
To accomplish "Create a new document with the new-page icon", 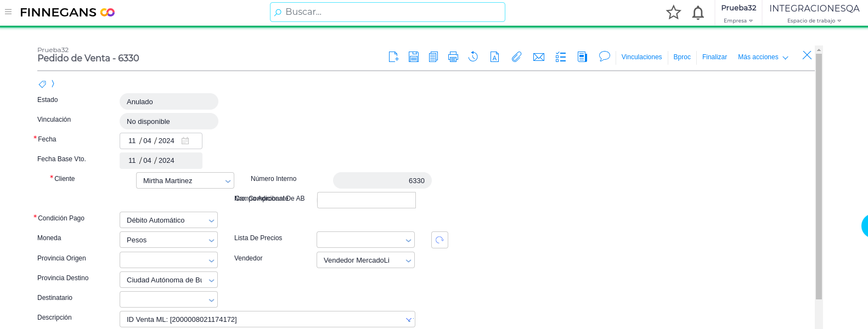I will tap(393, 56).
